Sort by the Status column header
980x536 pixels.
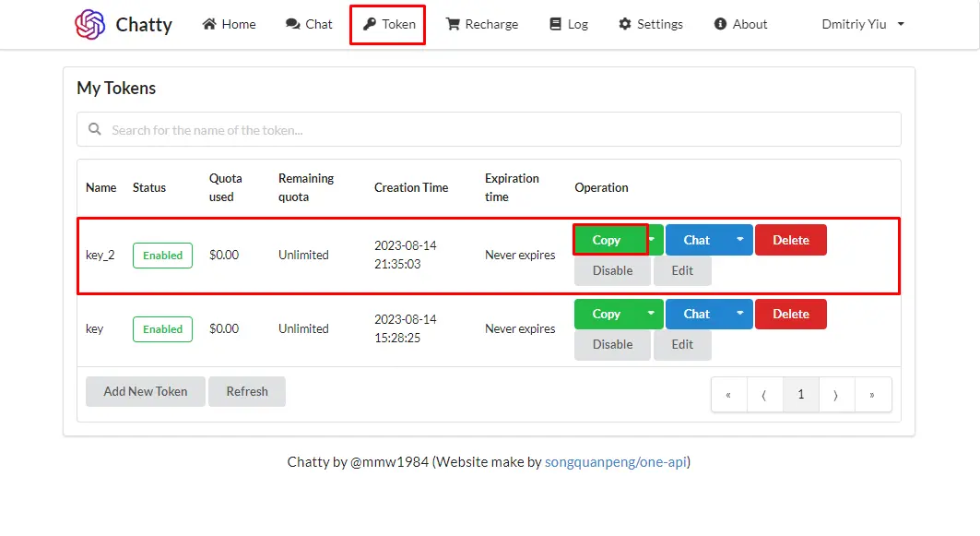pos(149,187)
